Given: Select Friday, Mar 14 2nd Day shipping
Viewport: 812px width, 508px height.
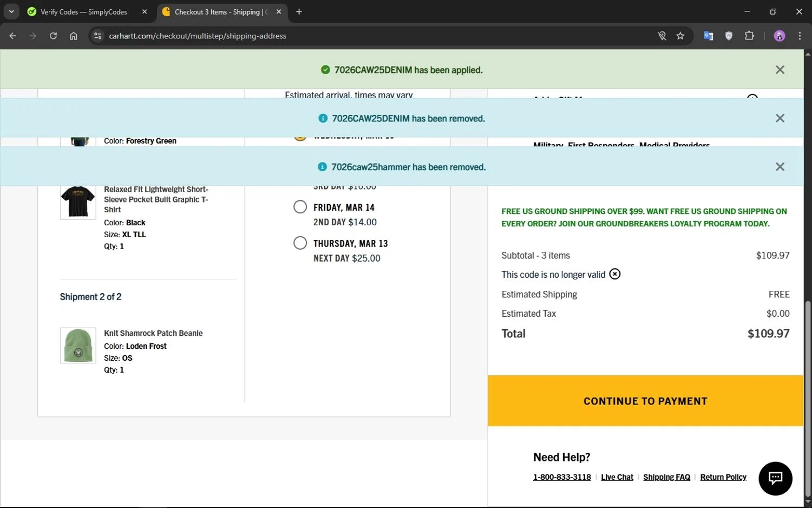Looking at the screenshot, I should tap(300, 207).
